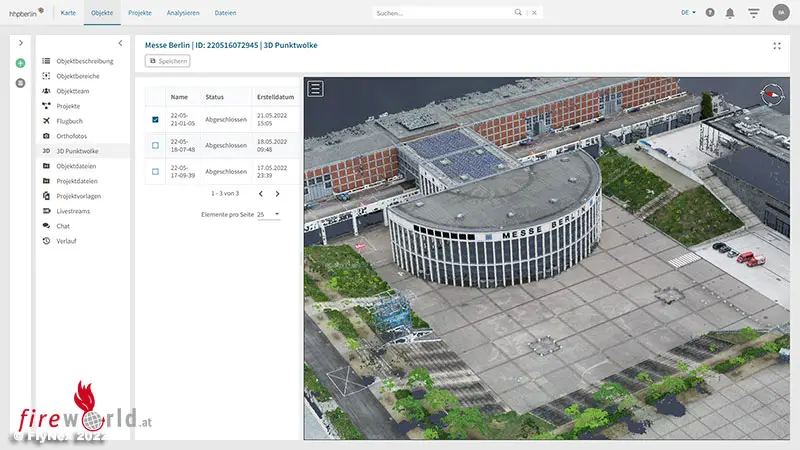Go to next page of table
Viewport: 800px width, 450px height.
click(278, 193)
